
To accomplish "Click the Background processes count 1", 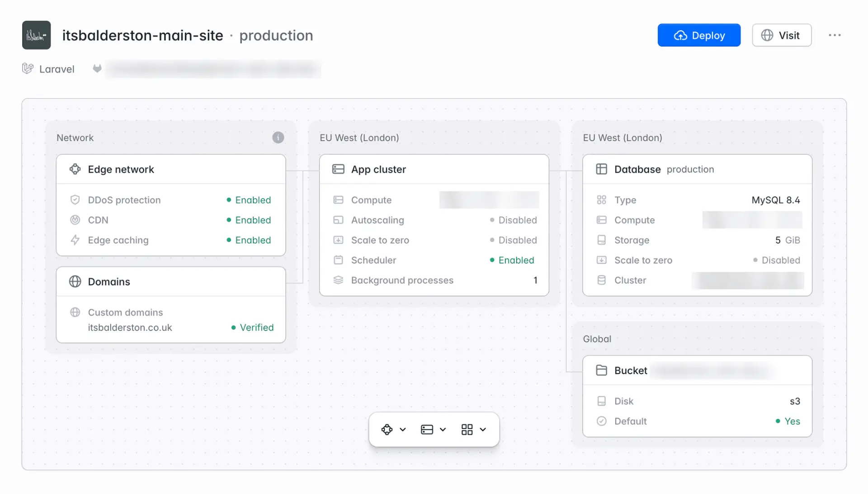I will (x=535, y=280).
